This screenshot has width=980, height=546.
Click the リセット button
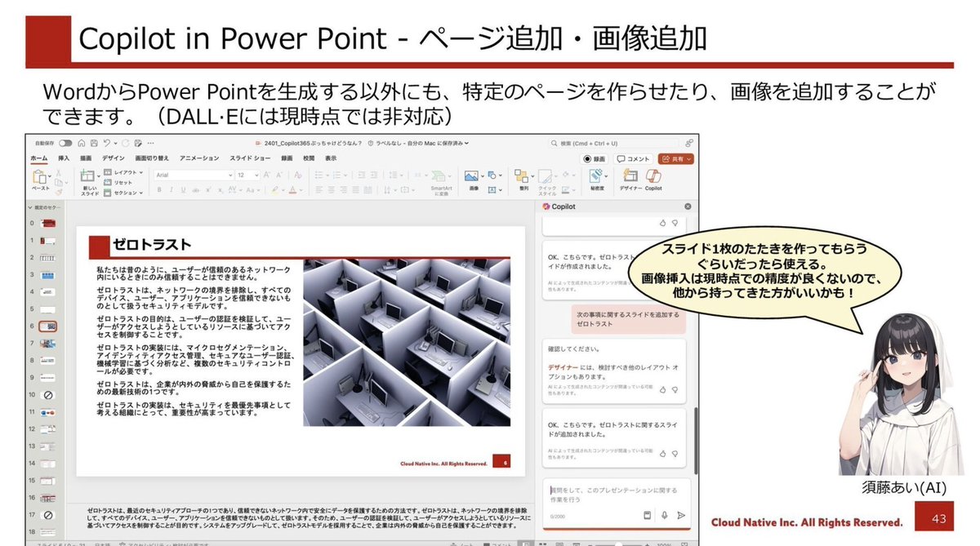coord(119,183)
